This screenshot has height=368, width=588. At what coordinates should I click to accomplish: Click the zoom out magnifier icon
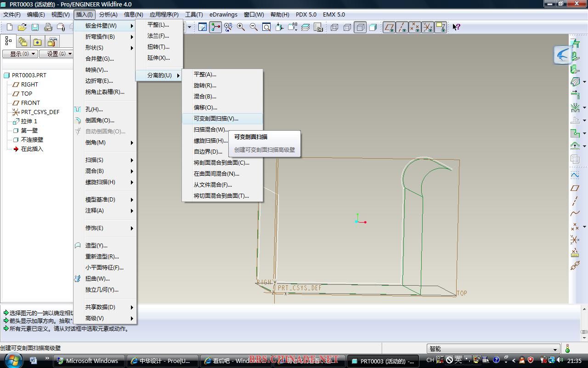[x=254, y=27]
